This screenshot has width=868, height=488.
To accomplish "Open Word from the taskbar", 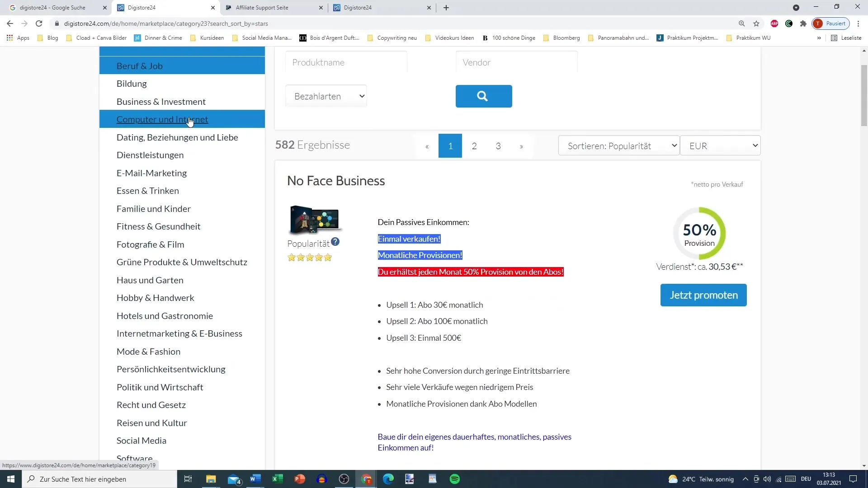I will pyautogui.click(x=255, y=479).
